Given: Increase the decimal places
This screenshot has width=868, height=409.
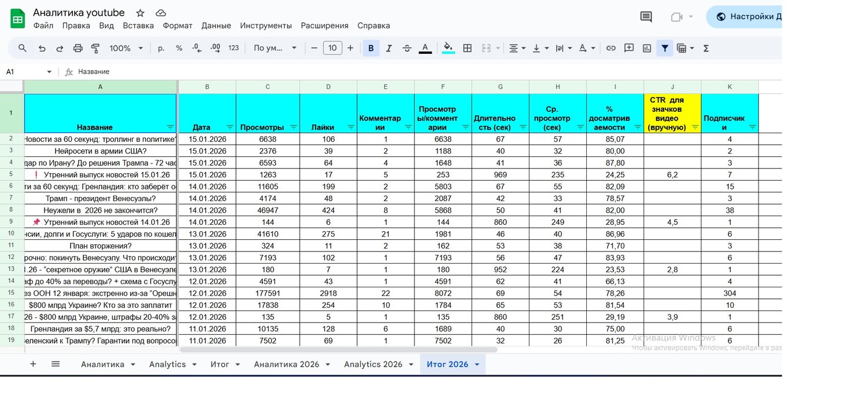Looking at the screenshot, I should (x=215, y=48).
